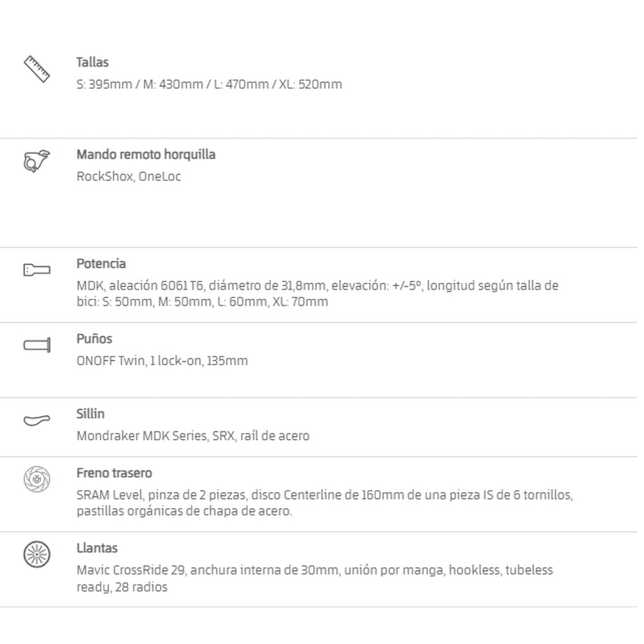
Task: Click the stem icon beside Potencia
Action: click(37, 270)
